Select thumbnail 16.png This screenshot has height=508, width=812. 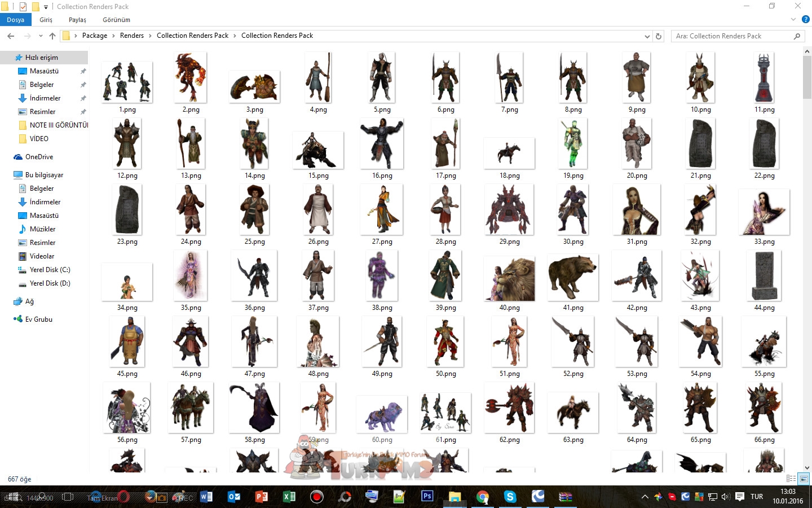point(382,143)
